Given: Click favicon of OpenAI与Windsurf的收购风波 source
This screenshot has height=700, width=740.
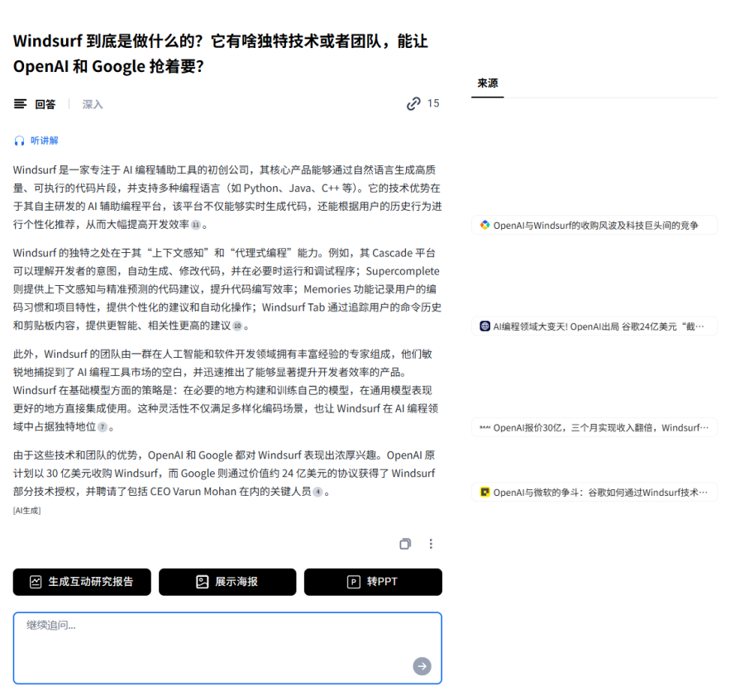Looking at the screenshot, I should (485, 225).
